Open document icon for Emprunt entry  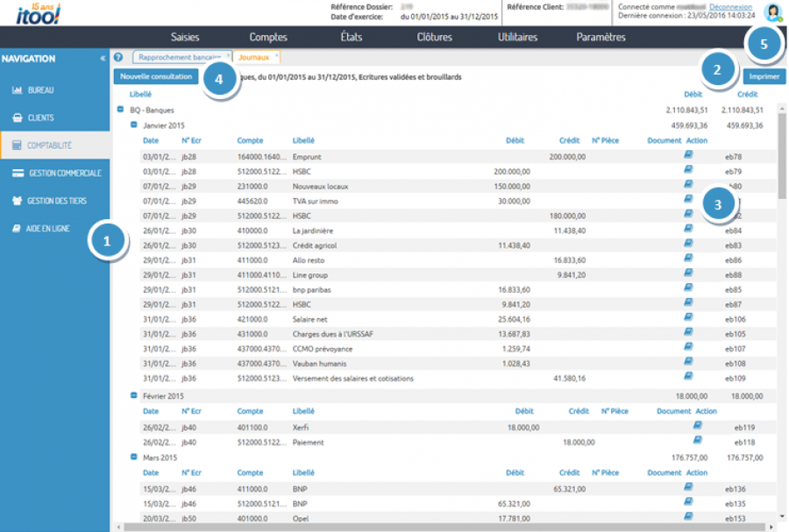[688, 155]
